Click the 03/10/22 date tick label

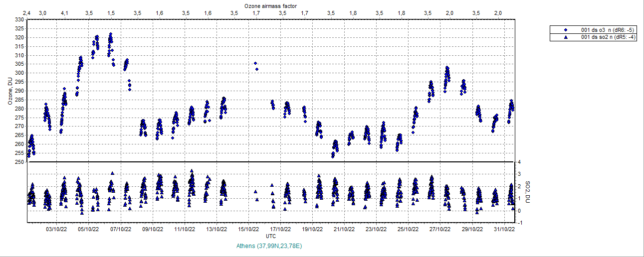pyautogui.click(x=56, y=230)
